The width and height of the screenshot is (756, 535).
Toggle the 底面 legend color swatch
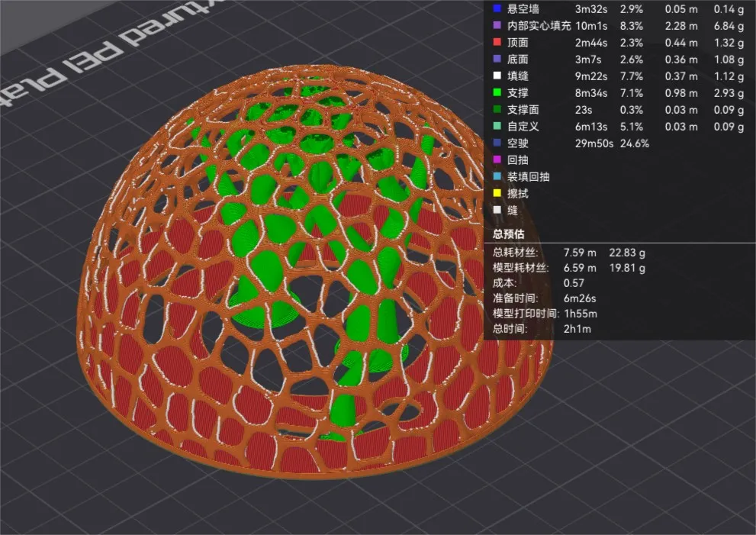tap(497, 59)
